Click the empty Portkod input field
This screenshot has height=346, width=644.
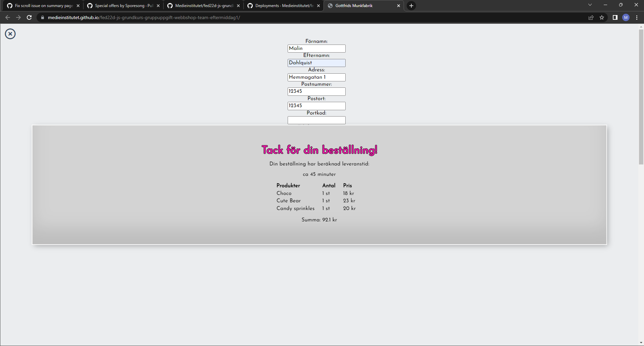click(316, 120)
